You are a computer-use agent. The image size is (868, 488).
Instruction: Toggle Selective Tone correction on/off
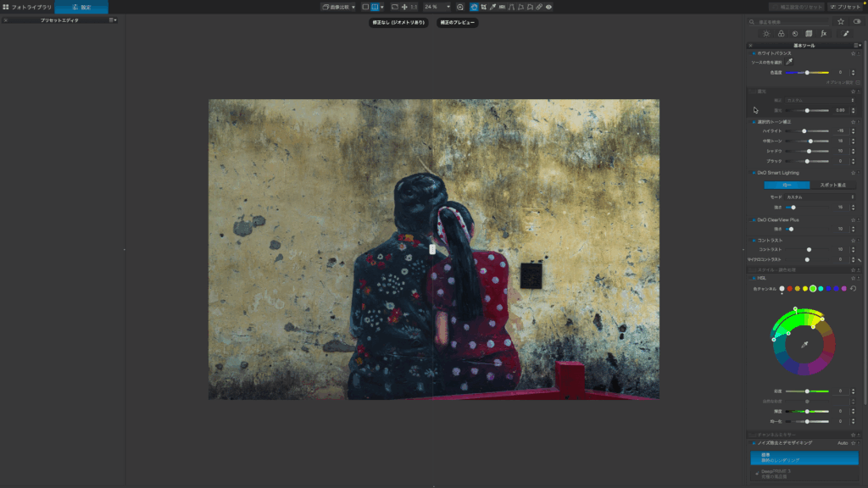[x=754, y=122]
